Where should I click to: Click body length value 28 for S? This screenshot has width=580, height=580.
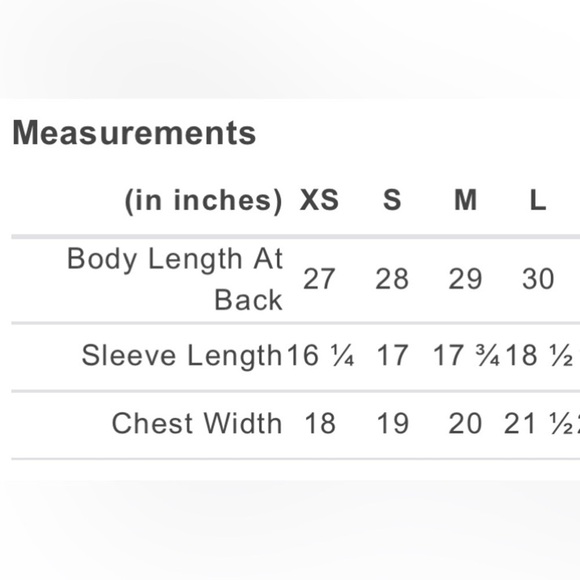pyautogui.click(x=392, y=279)
